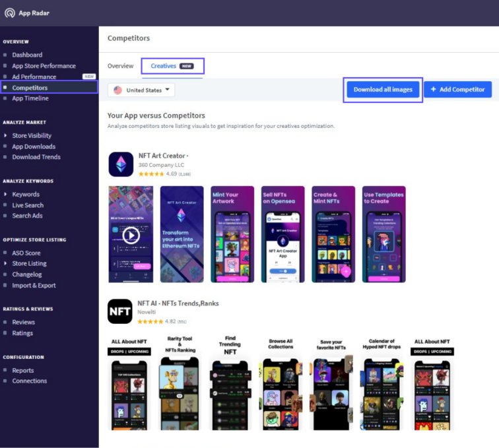
Task: Click the plus icon on Add Competitor
Action: 433,90
